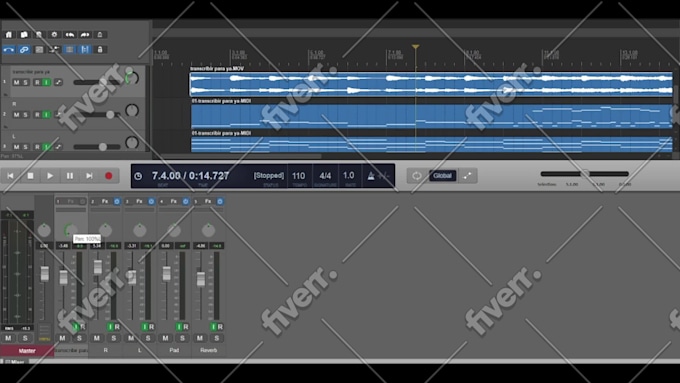
Task: Click the 7.4.00 / 0:14.727 time display
Action: (x=190, y=176)
